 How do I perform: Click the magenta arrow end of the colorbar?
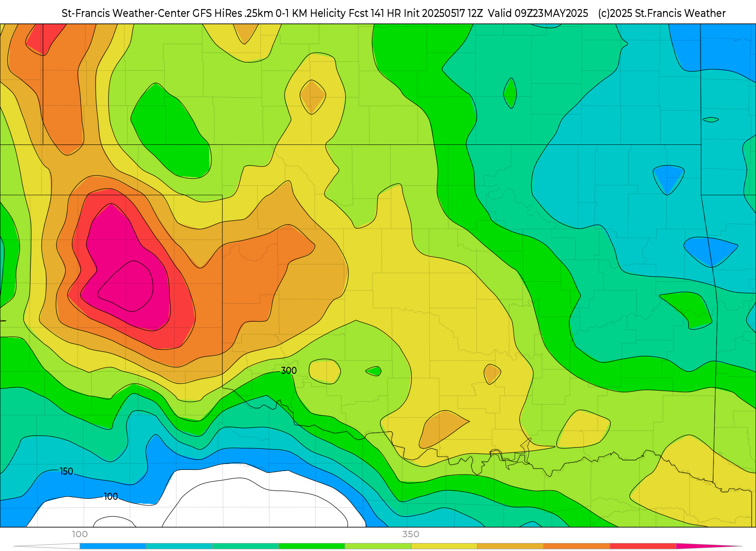(709, 546)
